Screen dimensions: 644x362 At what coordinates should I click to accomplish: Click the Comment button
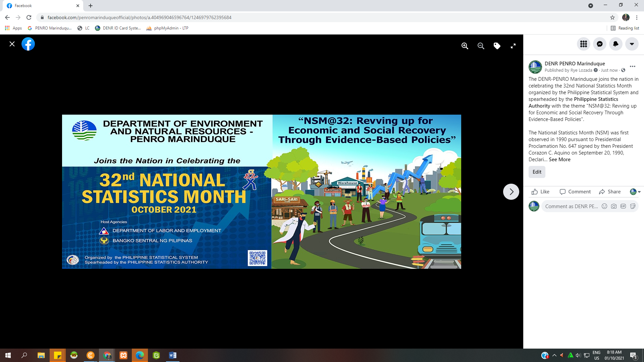coord(575,192)
